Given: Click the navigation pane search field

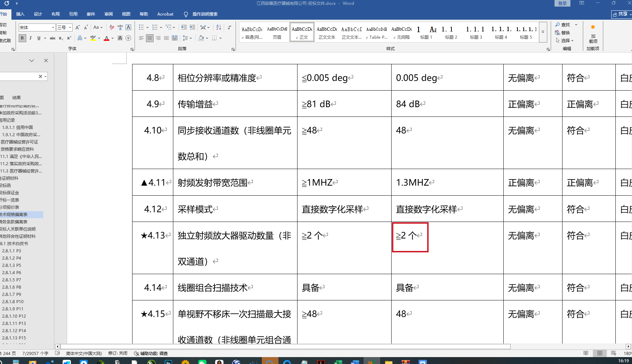Looking at the screenshot, I should click(18, 76).
